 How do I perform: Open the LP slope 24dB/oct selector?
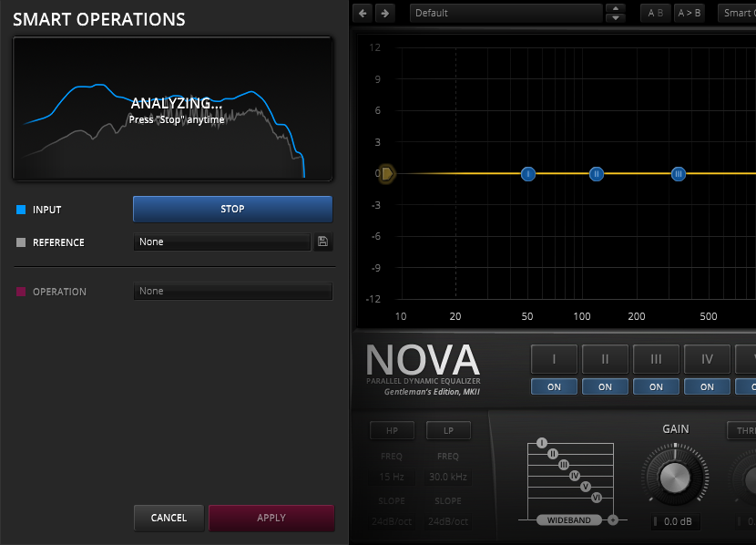[x=448, y=521]
